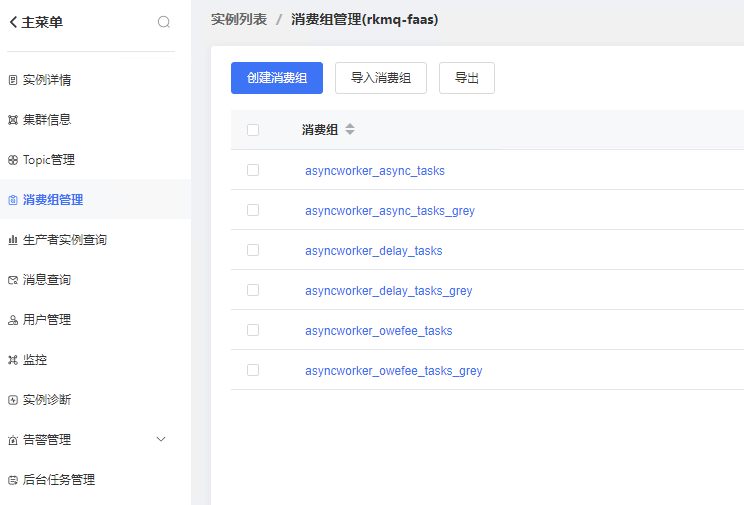Open the asyncworker_async_tasks link
The image size is (744, 505).
pos(375,171)
